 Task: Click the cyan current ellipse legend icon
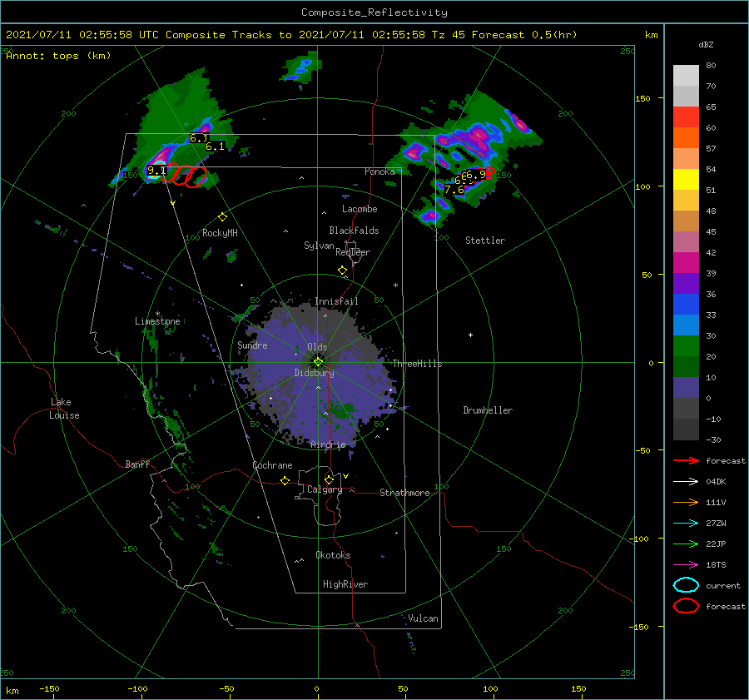686,585
